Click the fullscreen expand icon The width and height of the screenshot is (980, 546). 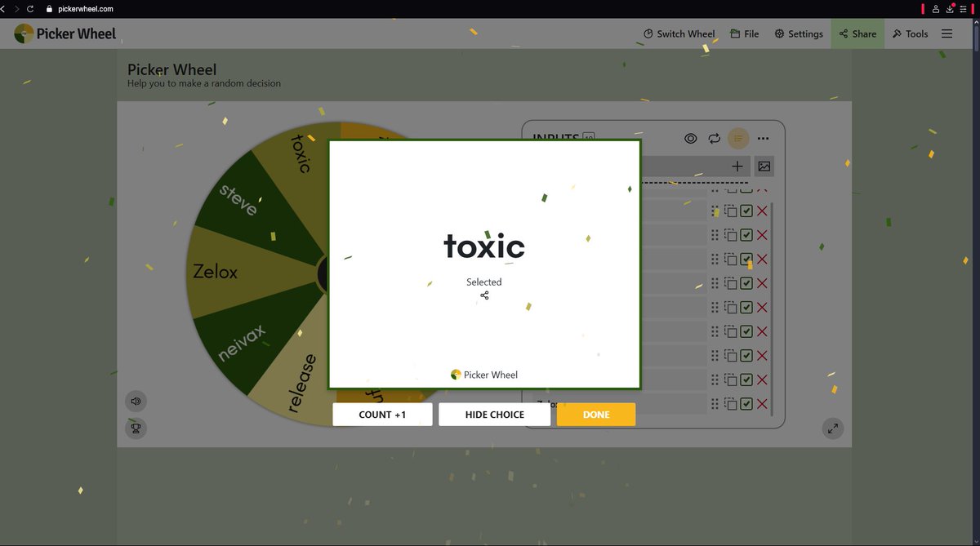pos(833,428)
